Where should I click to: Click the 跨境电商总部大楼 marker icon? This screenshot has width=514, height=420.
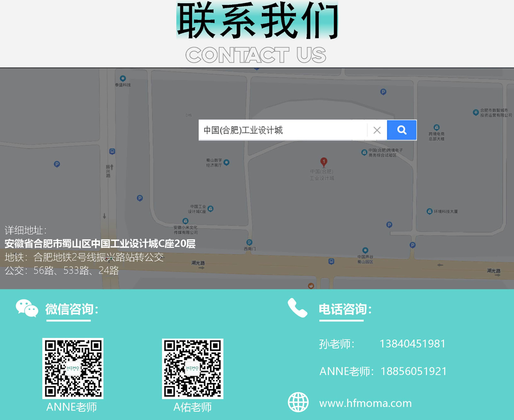437,128
